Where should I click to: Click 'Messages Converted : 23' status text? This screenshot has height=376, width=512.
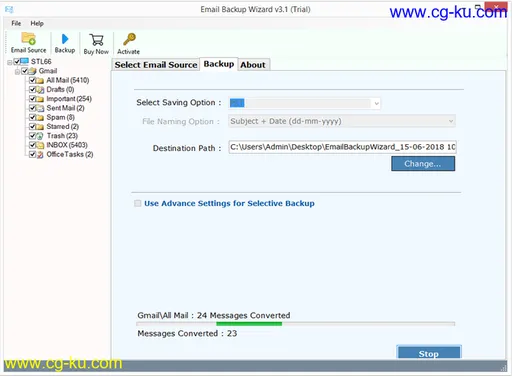click(187, 333)
